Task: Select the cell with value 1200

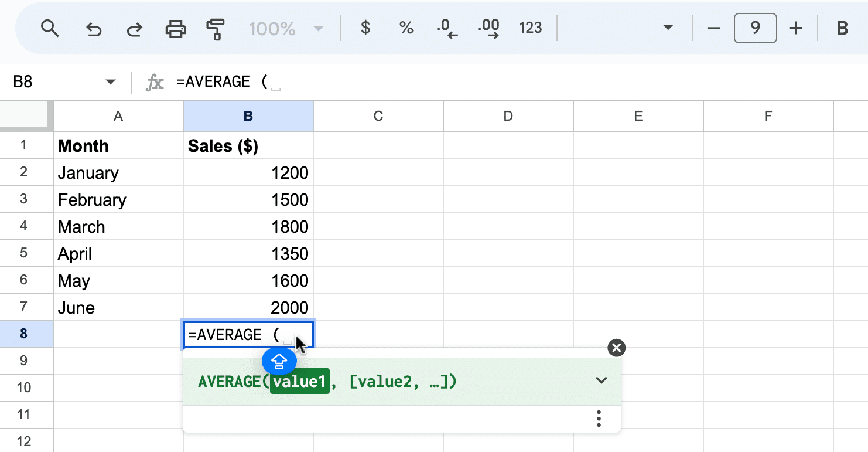Action: (248, 172)
